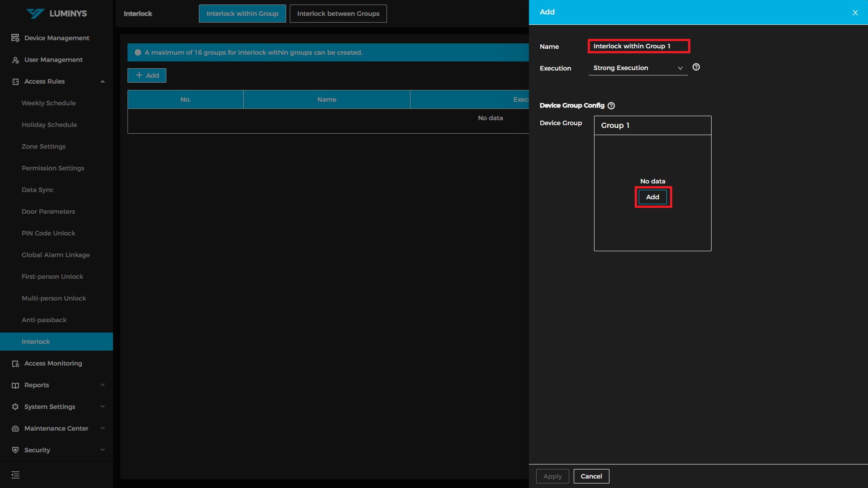Click the System Settings gear icon

coord(15,407)
